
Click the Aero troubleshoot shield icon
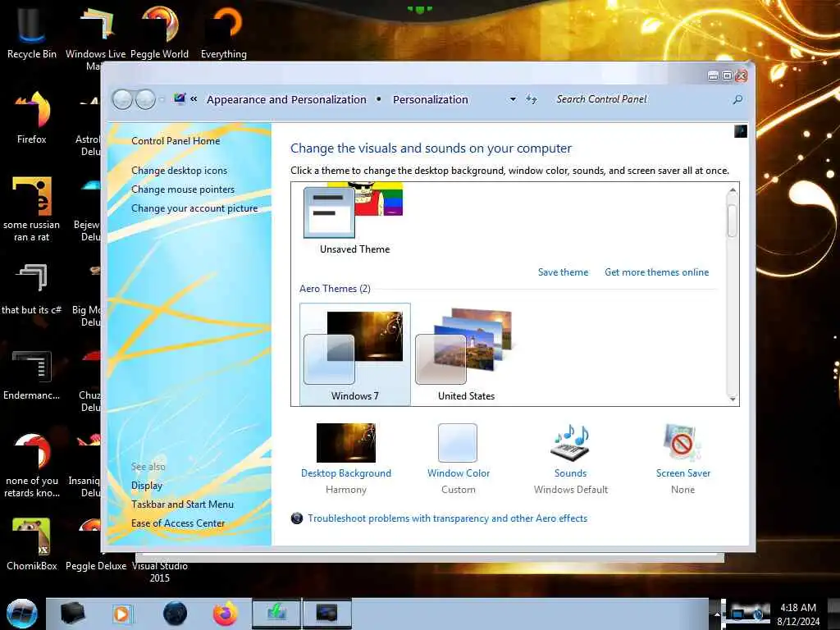297,518
